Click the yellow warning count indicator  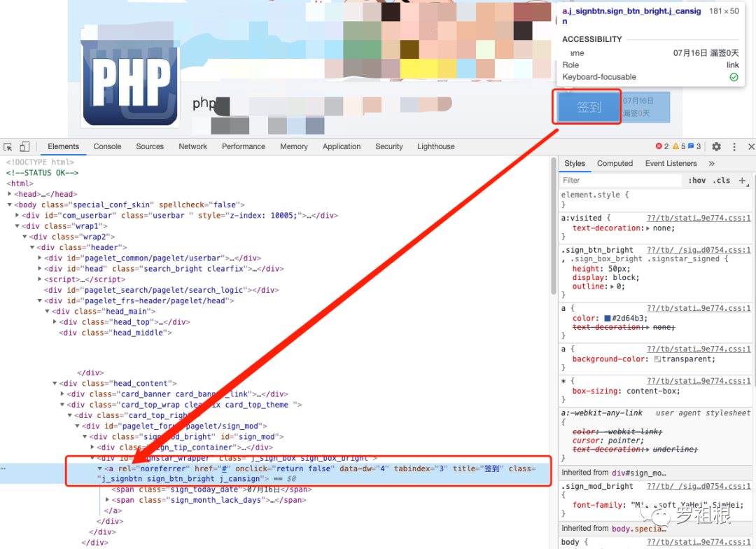click(679, 146)
